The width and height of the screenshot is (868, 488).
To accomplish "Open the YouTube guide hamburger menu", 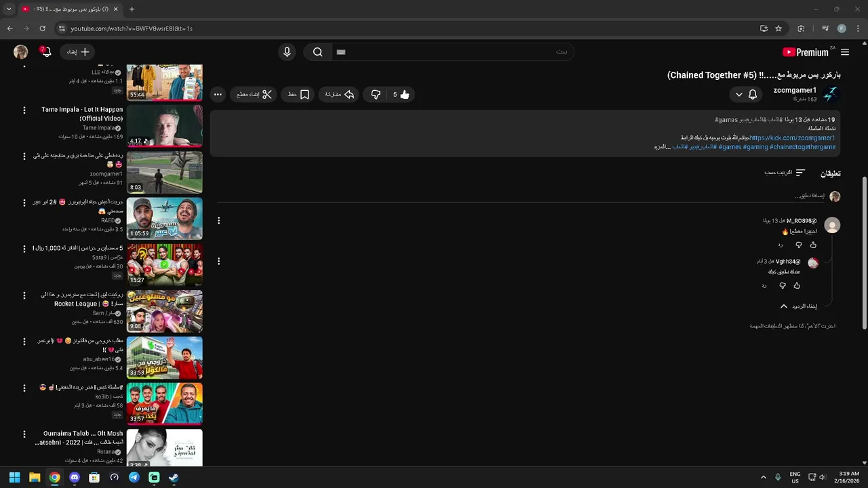I will point(845,52).
